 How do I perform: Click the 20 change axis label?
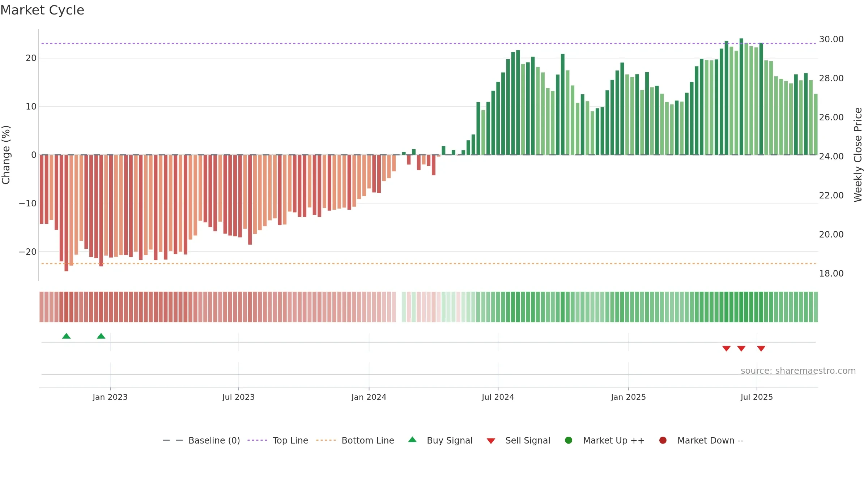(31, 58)
